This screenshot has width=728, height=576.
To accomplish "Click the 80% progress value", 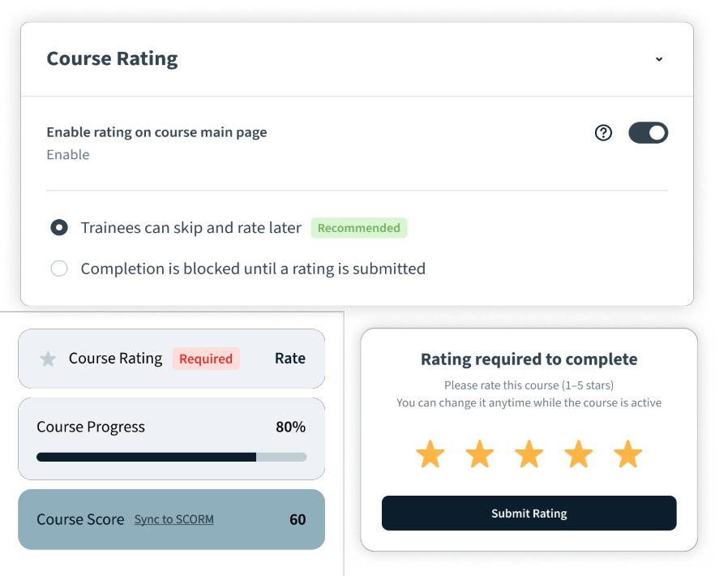I will pos(290,427).
